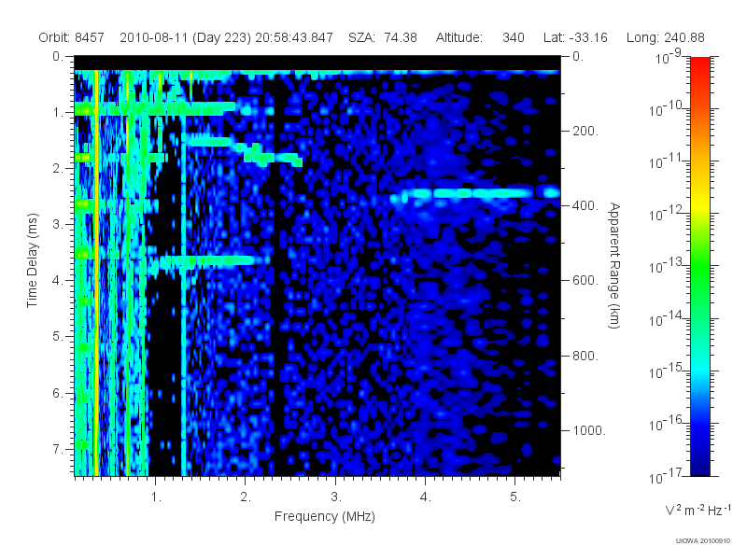Click the Time Delay (ms) axis title

coord(32,260)
